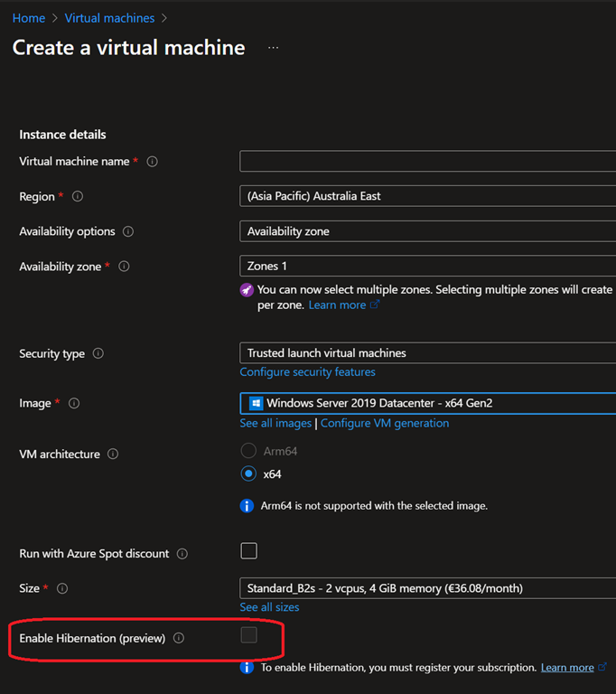Go to Home in the breadcrumb
Viewport: 616px width, 694px height.
click(x=29, y=18)
